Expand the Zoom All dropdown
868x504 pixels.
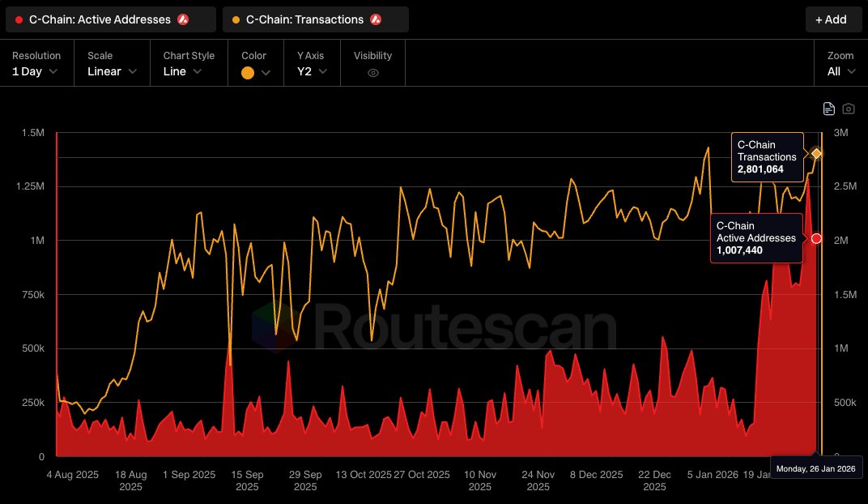[840, 72]
